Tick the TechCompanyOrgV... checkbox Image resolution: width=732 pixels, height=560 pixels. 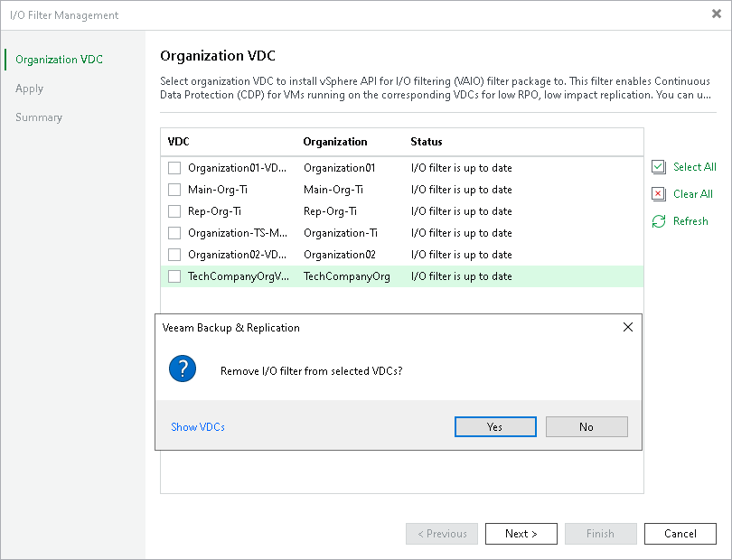174,276
